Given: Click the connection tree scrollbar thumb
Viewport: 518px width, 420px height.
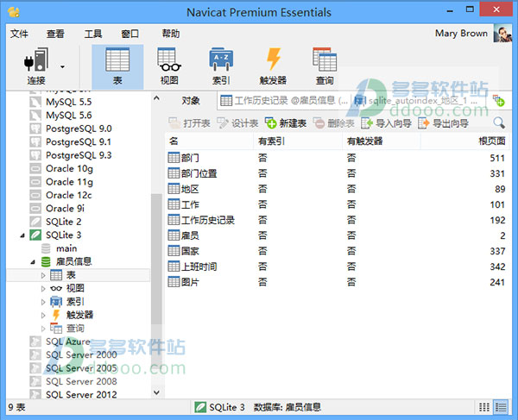Looking at the screenshot, I should point(156,259).
